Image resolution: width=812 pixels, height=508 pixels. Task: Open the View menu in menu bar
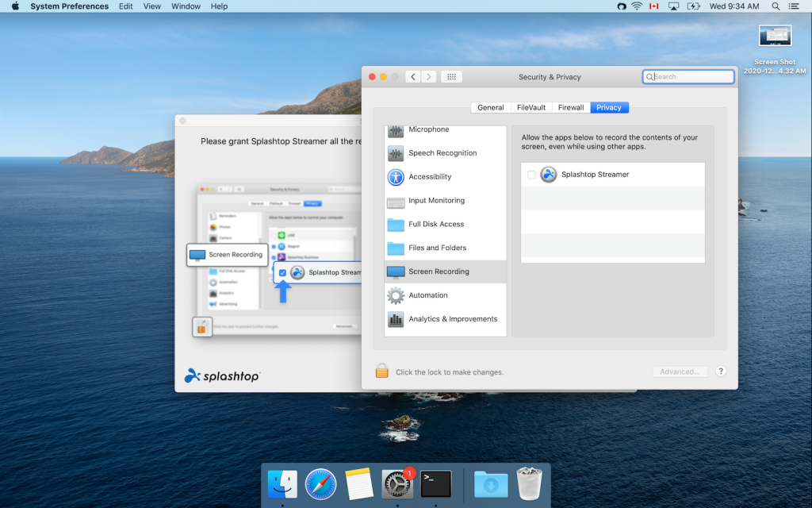click(x=151, y=6)
